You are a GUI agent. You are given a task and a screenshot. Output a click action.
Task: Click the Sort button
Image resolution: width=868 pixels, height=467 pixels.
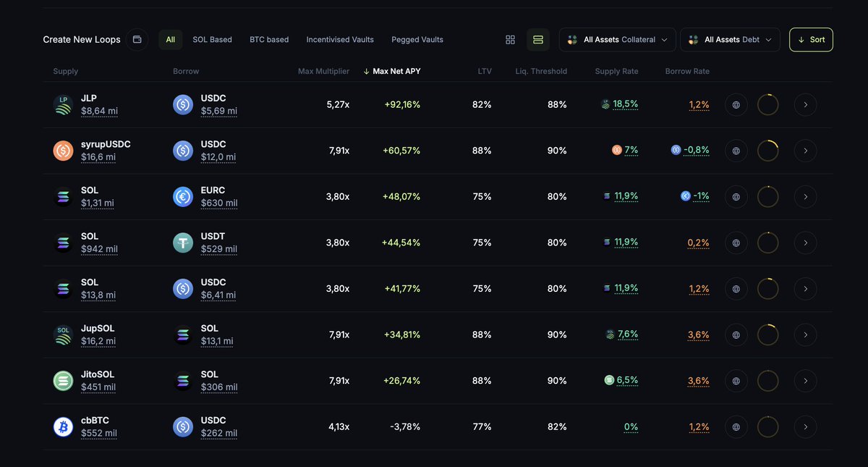(811, 39)
